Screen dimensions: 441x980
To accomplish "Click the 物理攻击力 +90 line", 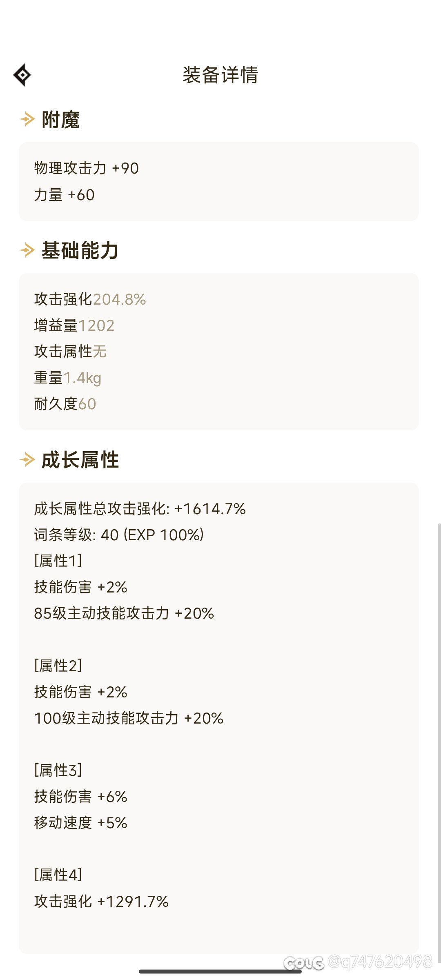I will (87, 168).
